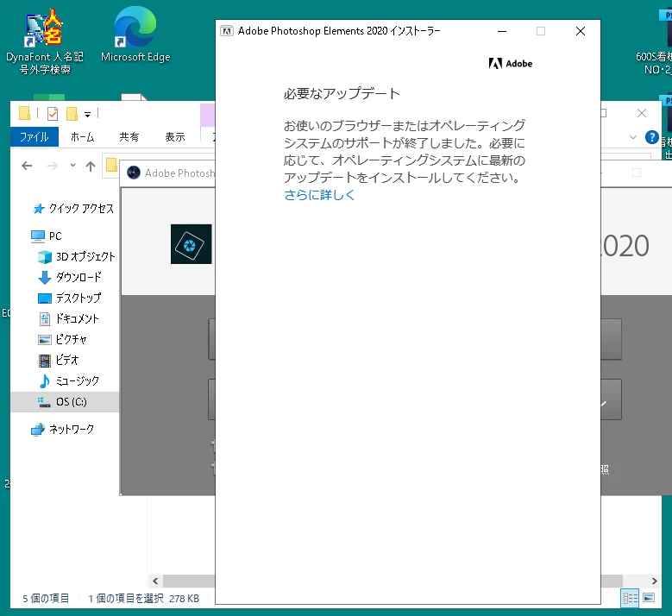Click the properties icon in Explorer quick access toolbar
Image resolution: width=672 pixels, height=616 pixels.
[53, 114]
